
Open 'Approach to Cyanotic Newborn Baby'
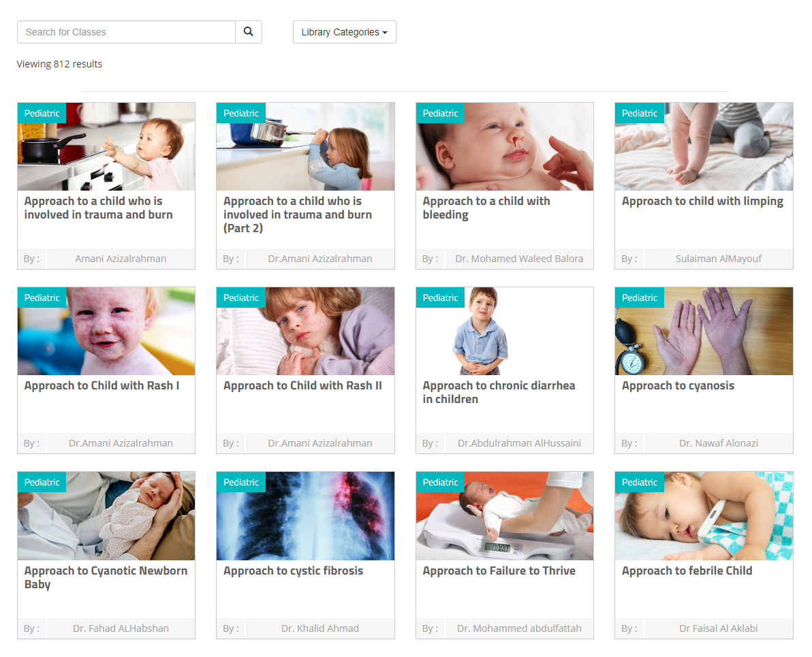tap(106, 577)
